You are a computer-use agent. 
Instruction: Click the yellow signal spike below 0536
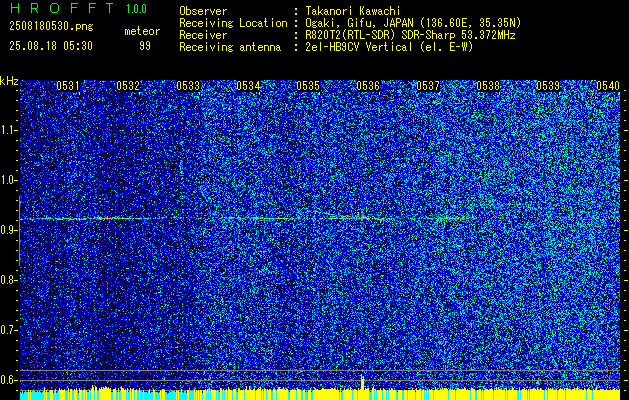(x=363, y=382)
